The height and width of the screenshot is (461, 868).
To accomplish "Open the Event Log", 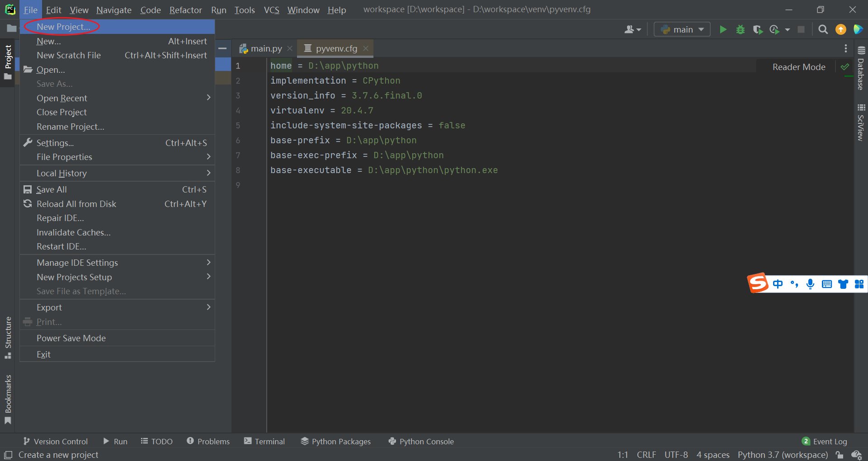I will 825,442.
